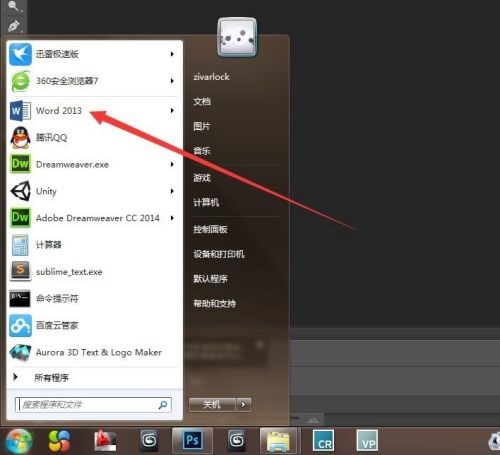Click the "计算器" label
The width and height of the screenshot is (500, 455).
point(49,245)
